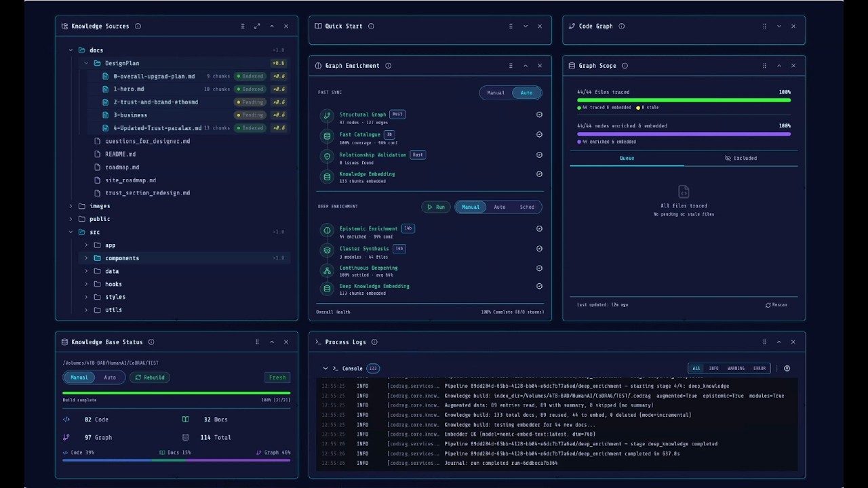
Task: Select Manual mode for Deep Enrichment
Action: pyautogui.click(x=471, y=207)
